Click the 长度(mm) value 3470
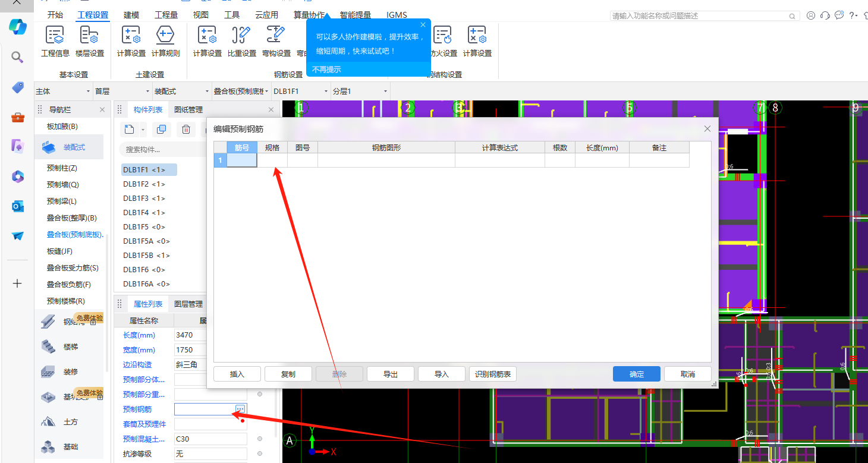This screenshot has width=868, height=463. click(x=190, y=335)
